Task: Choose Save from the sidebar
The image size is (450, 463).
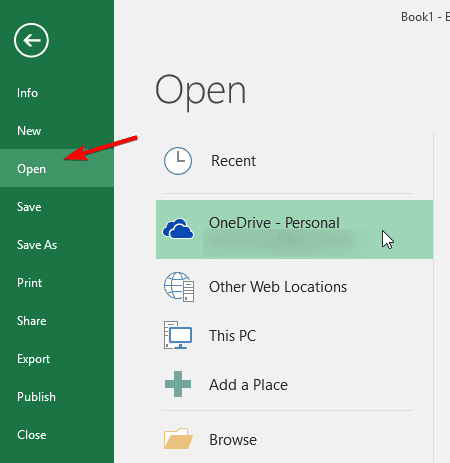Action: [x=57, y=207]
